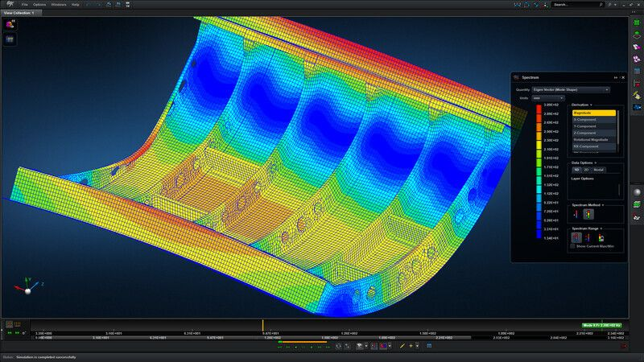The height and width of the screenshot is (362, 644).
Task: Pick Rotational Magnitude derivation option
Action: pyautogui.click(x=593, y=139)
